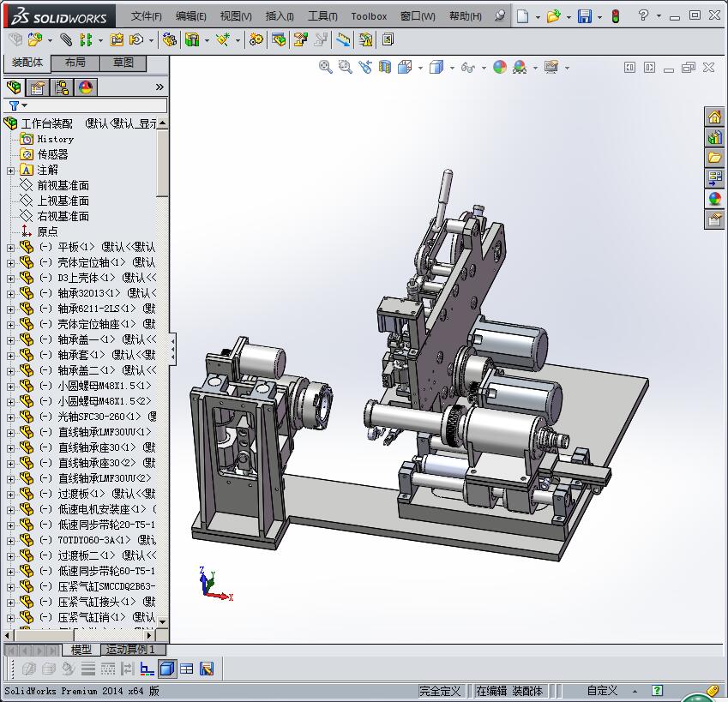
Task: Expand the 轴承32013<1> component node
Action: tap(10, 294)
